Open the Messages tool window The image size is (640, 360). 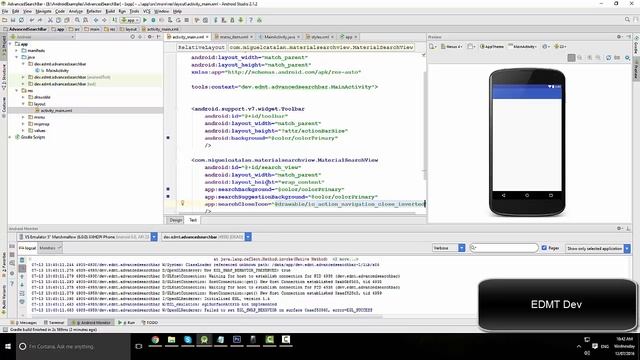23,322
